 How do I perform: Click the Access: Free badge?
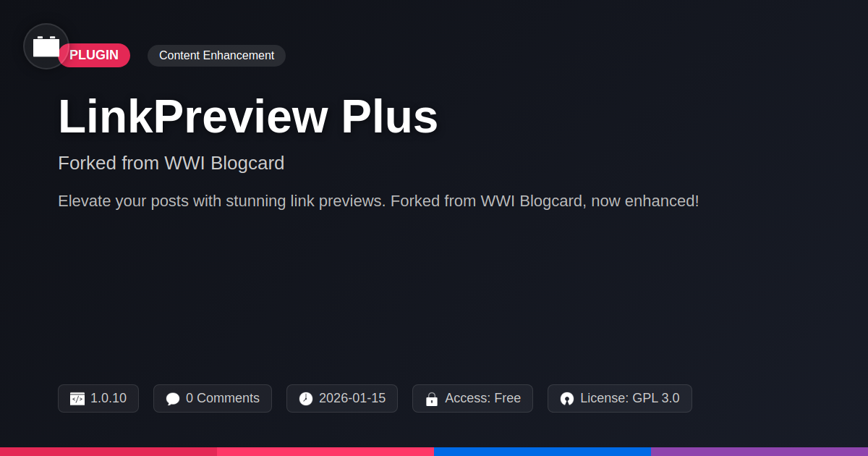472,399
